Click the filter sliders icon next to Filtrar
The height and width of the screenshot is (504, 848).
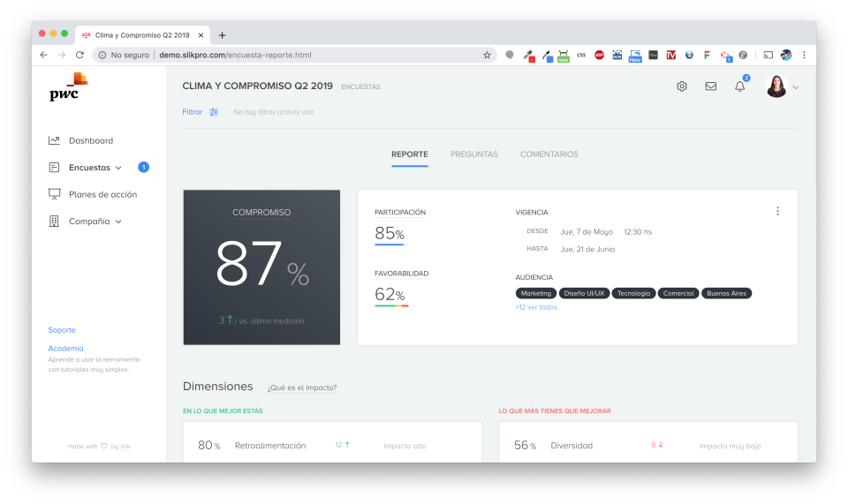(214, 112)
